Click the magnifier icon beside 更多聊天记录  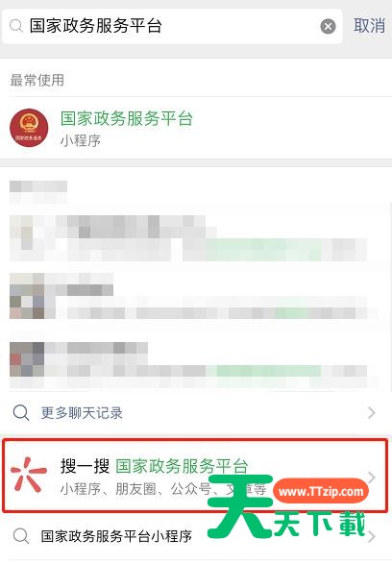(x=21, y=412)
